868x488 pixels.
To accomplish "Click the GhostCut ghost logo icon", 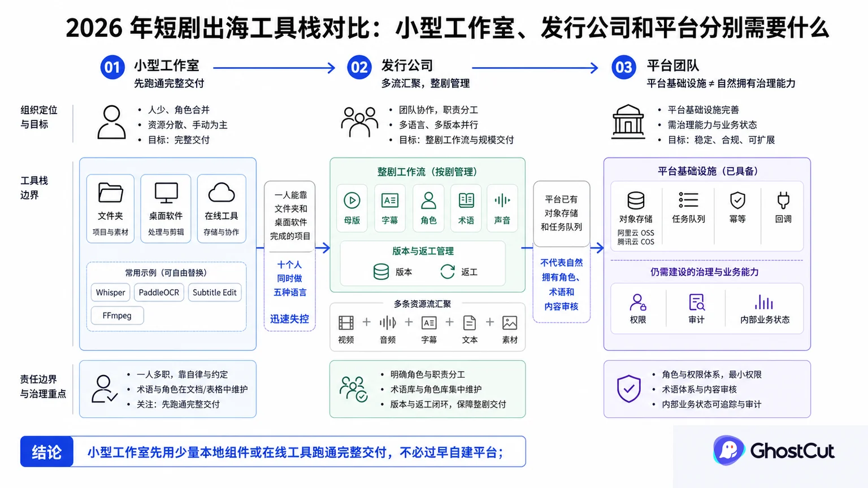I will tap(728, 450).
